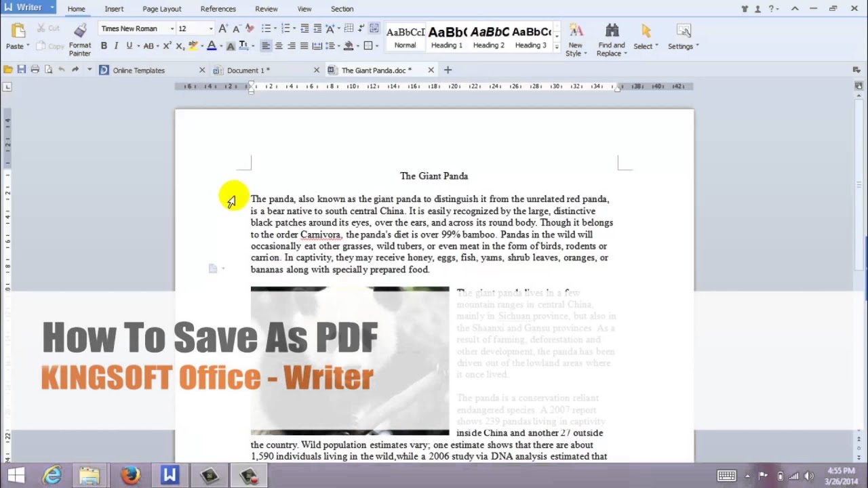Expand the styles gallery
This screenshot has height=488, width=868.
[557, 47]
